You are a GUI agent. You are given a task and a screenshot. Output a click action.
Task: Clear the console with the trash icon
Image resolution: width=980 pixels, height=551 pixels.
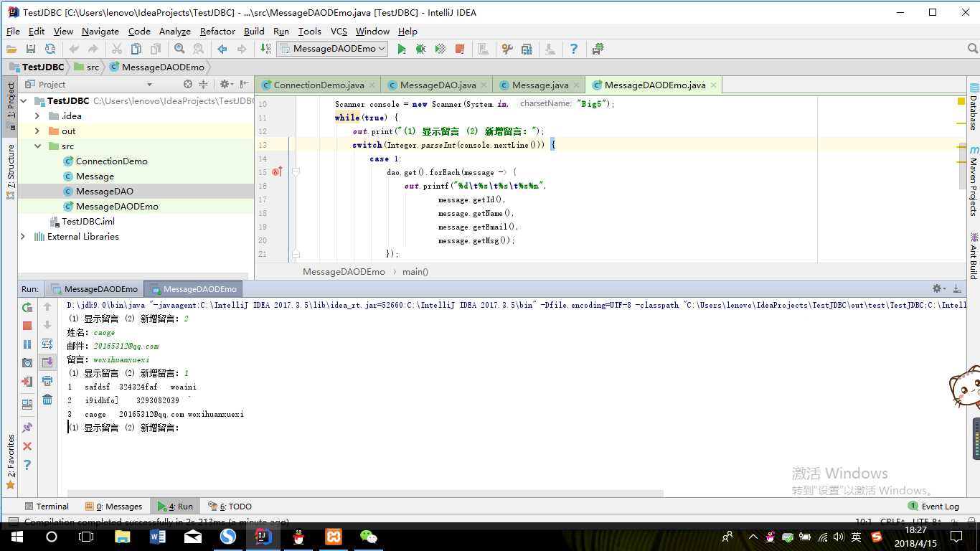coord(47,400)
